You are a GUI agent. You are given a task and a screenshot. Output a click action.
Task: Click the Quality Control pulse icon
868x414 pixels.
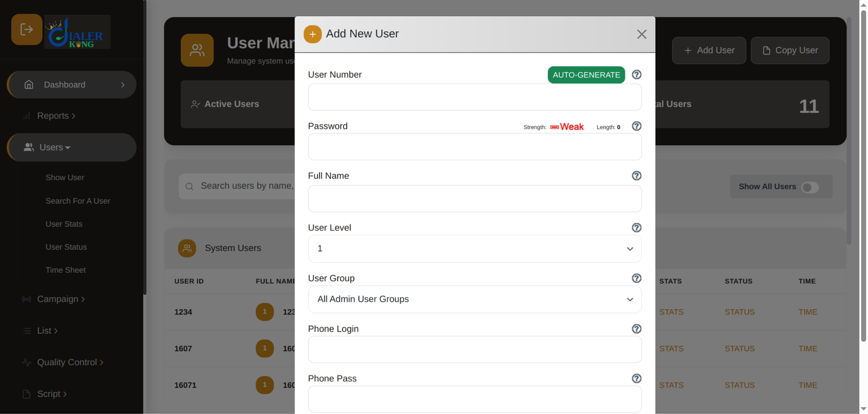point(27,363)
